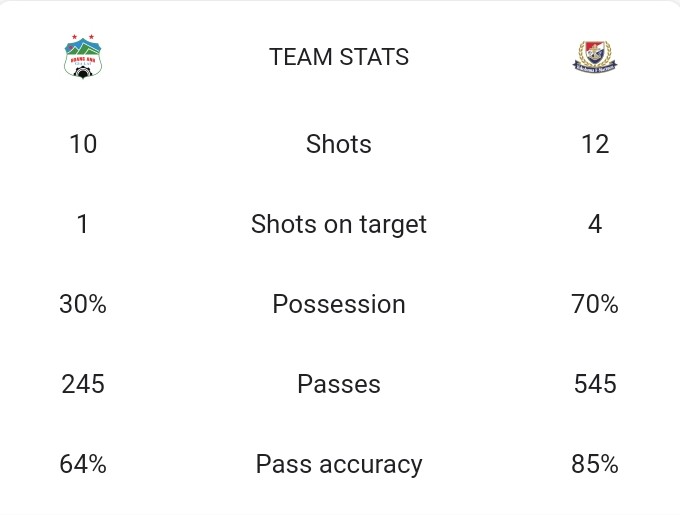This screenshot has height=515, width=680.
Task: Select the Possession stat label
Action: [339, 304]
